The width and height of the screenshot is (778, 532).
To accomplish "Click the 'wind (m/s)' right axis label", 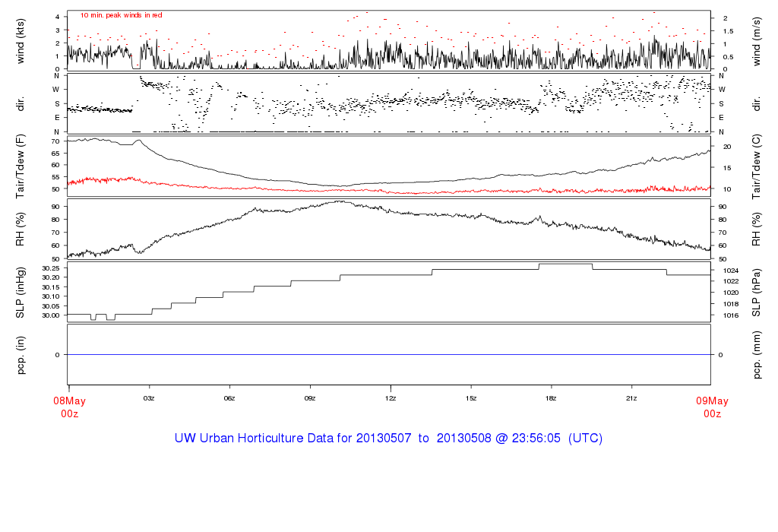I will click(x=756, y=41).
